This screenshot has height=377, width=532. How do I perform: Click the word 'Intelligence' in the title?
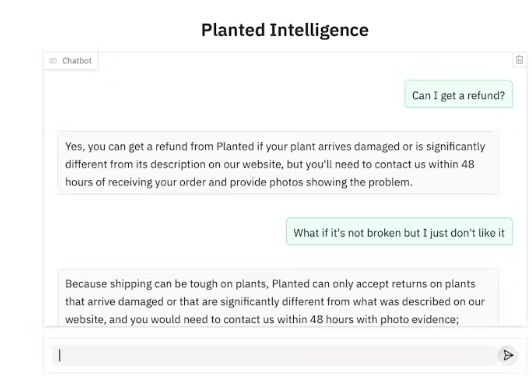[319, 30]
